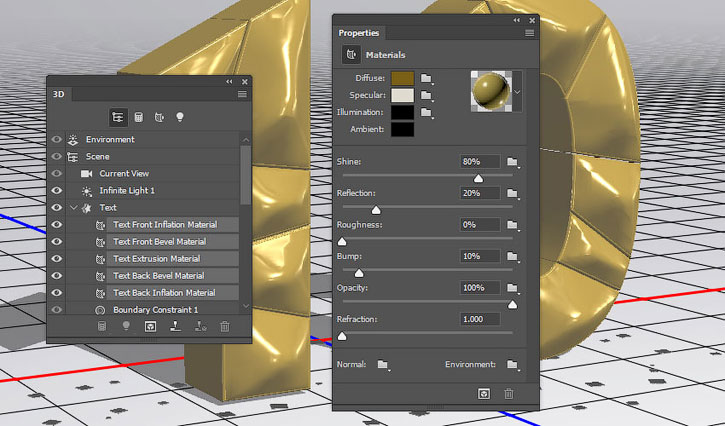
Task: Click the material preview sphere thumbnail
Action: click(x=491, y=92)
